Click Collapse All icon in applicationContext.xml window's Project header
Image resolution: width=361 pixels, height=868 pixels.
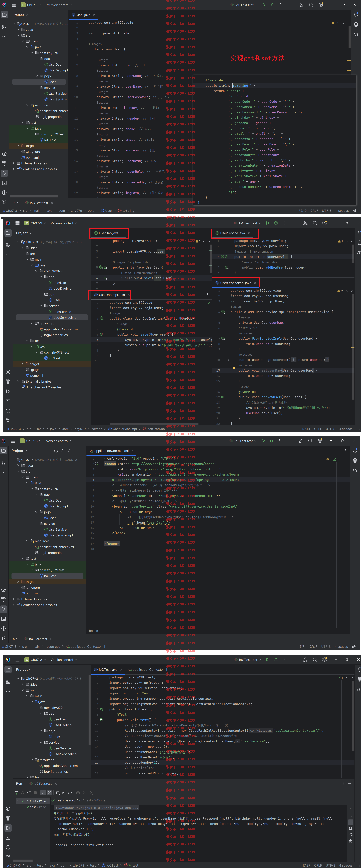tap(69, 450)
